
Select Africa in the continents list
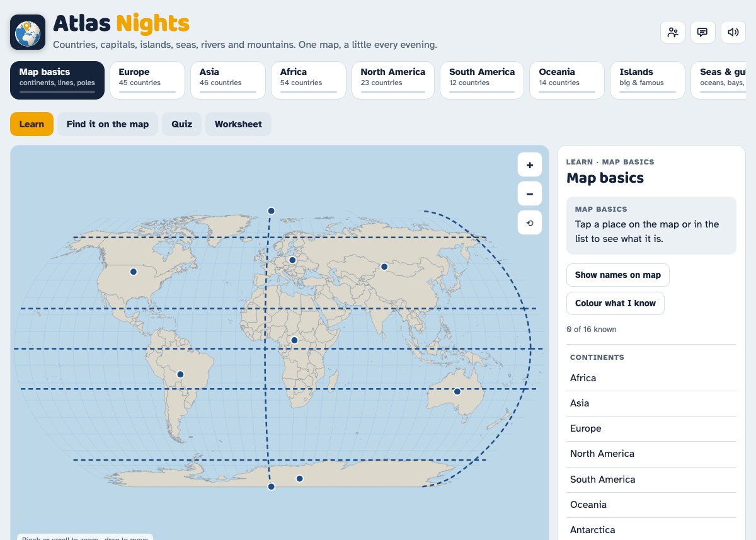(651, 378)
